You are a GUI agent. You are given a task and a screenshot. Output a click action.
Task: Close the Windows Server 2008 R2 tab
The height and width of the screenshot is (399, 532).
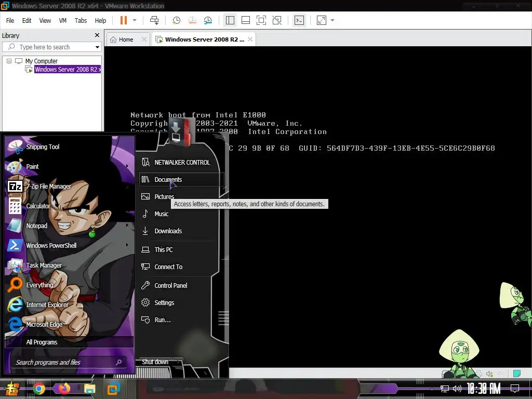point(250,39)
